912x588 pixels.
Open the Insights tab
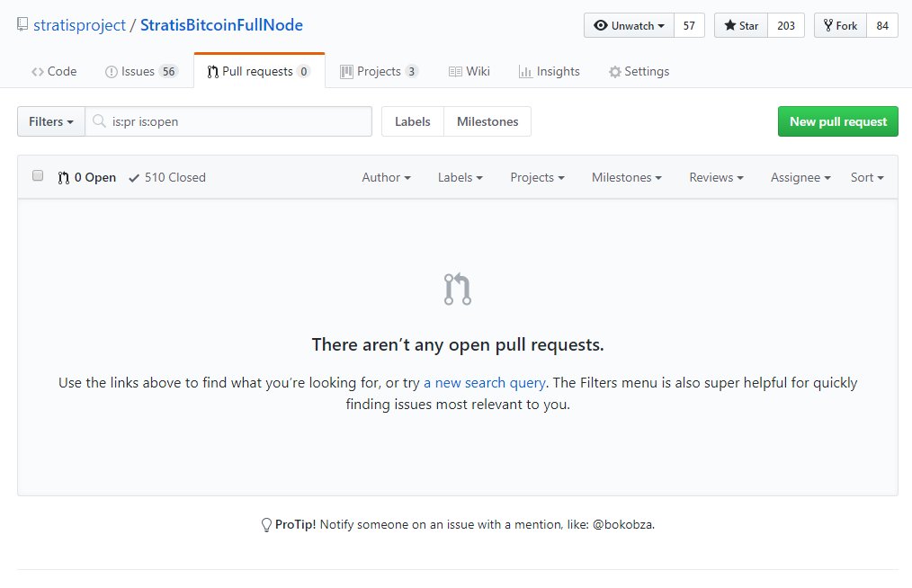click(550, 72)
